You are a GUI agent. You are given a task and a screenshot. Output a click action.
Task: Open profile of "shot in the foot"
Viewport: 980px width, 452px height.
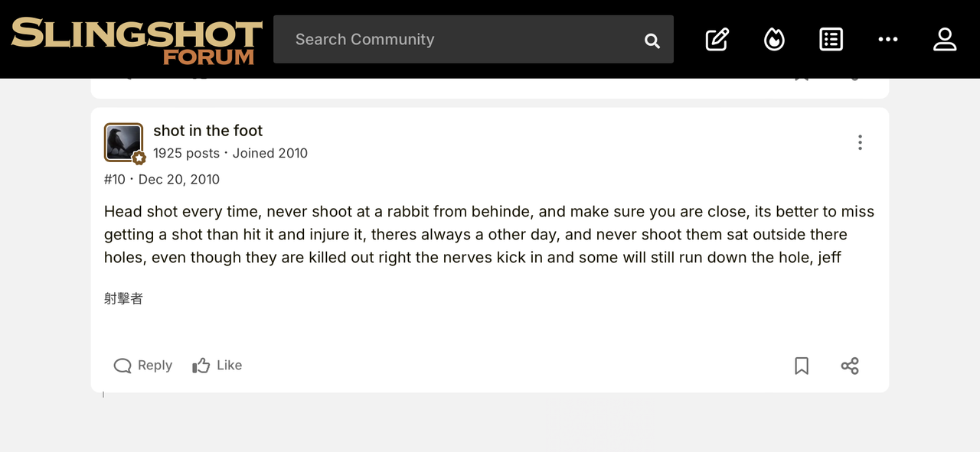pos(207,131)
